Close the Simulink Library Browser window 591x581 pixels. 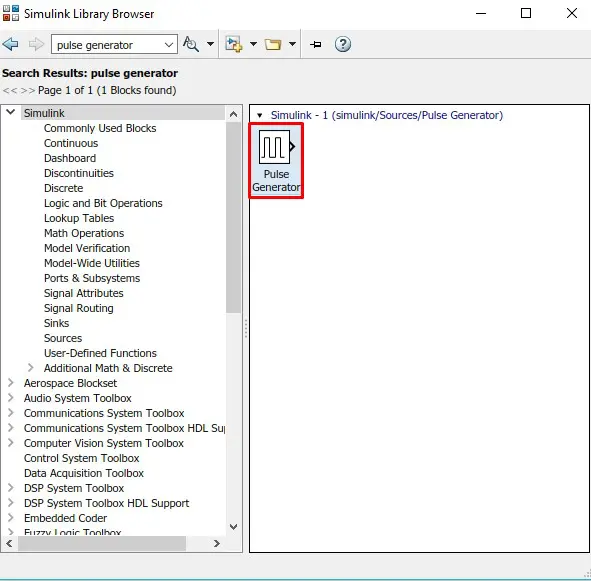(x=572, y=13)
